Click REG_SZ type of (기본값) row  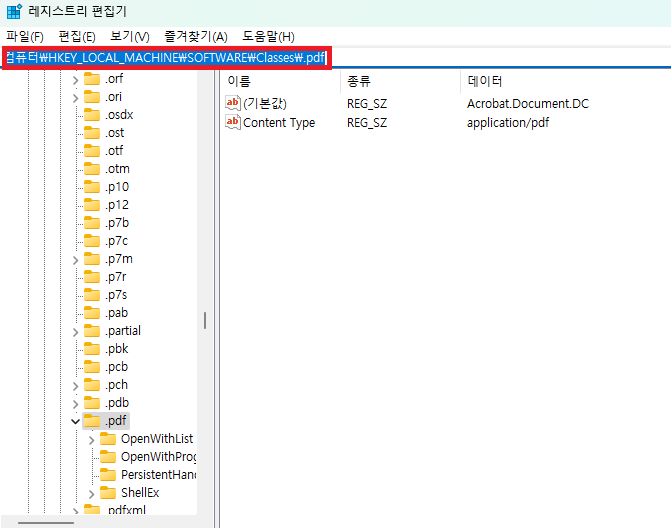pos(367,104)
